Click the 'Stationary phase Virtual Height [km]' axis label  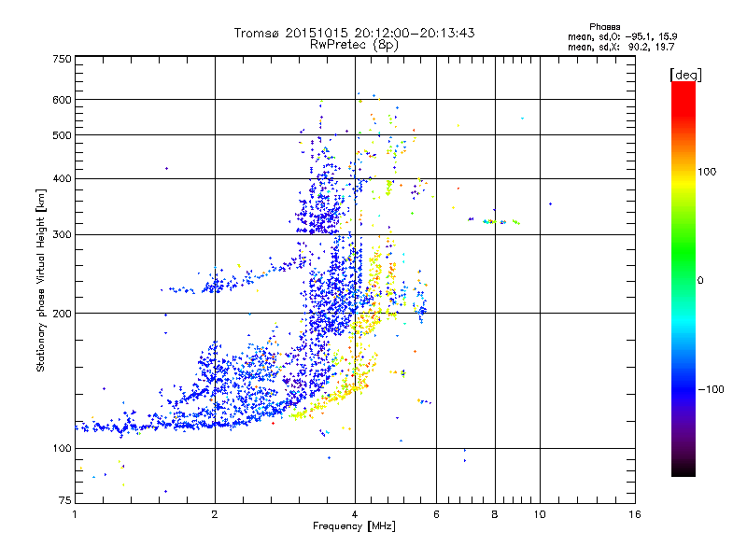click(41, 280)
